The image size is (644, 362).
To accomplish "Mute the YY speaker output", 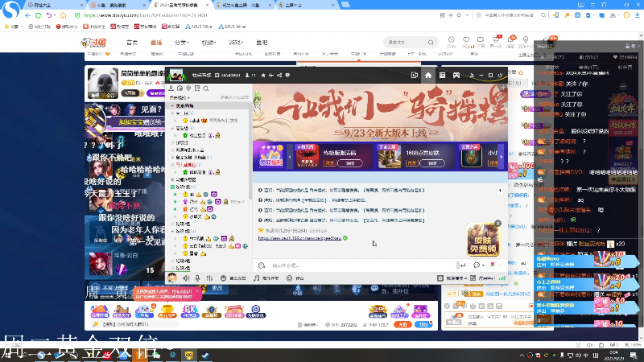I will (186, 278).
